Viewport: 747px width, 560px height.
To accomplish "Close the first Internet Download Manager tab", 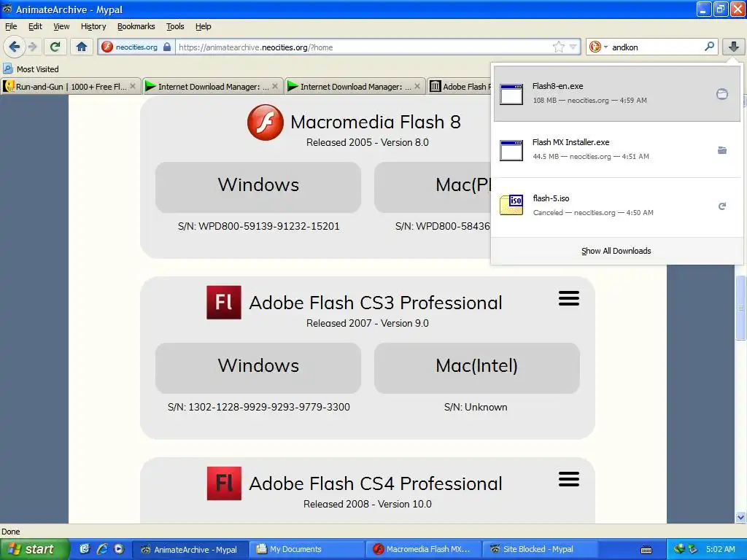I will click(275, 86).
